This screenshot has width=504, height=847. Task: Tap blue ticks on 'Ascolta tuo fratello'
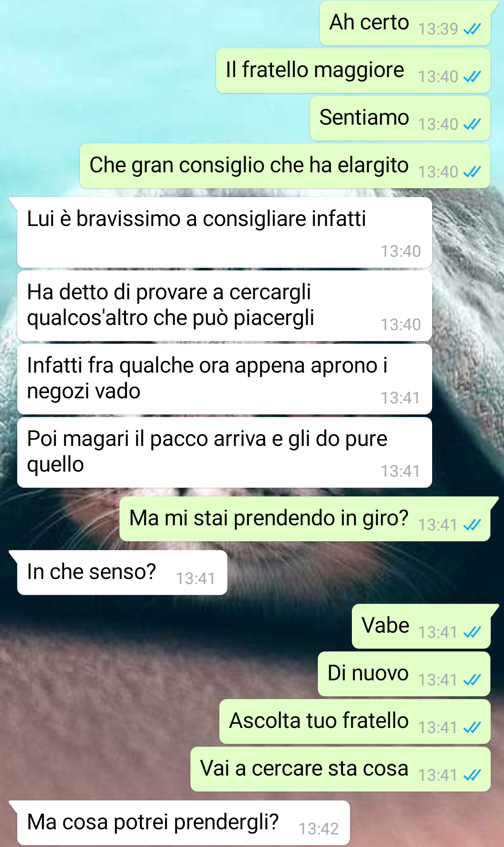pos(472,727)
